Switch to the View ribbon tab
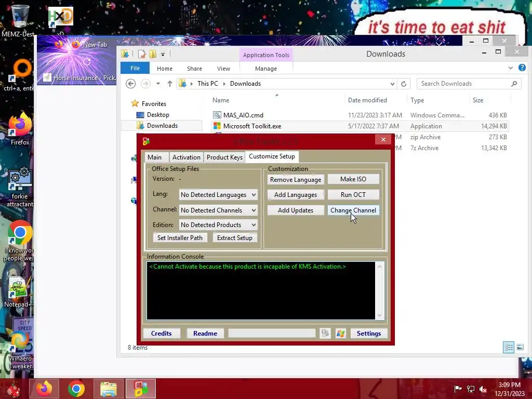The height and width of the screenshot is (399, 532). (x=223, y=69)
